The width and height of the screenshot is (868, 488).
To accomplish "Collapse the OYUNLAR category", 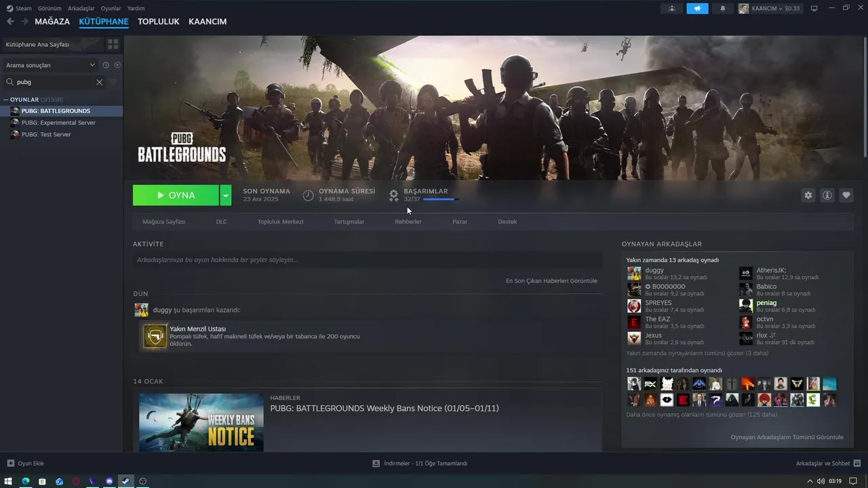I will pos(6,100).
